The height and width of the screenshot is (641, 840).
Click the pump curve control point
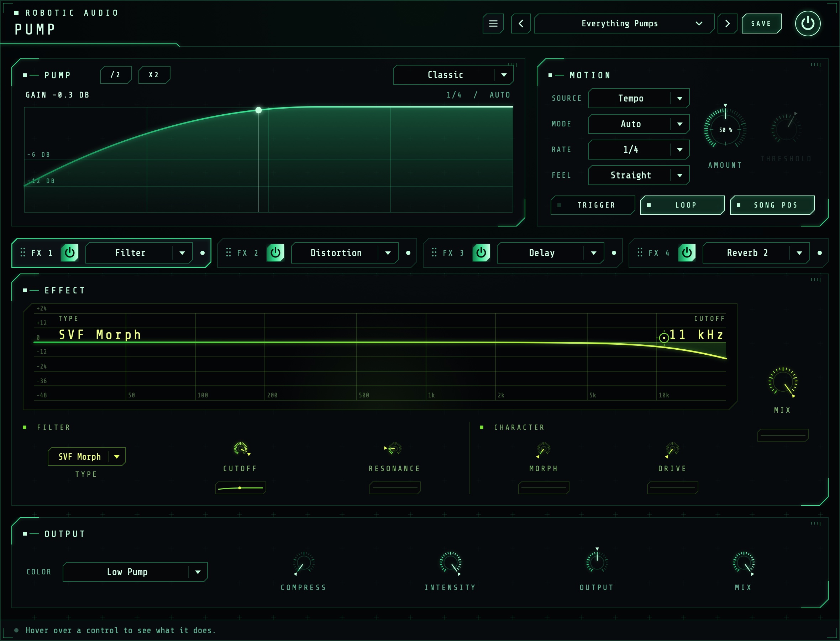[258, 110]
